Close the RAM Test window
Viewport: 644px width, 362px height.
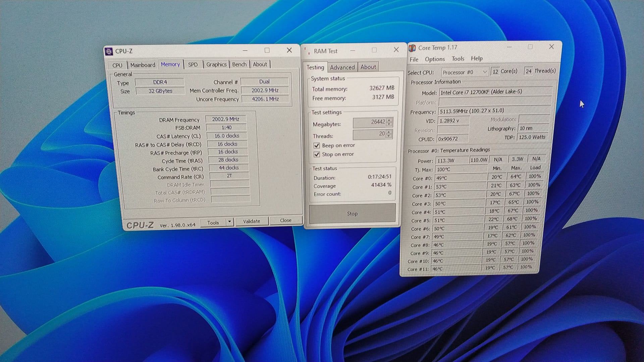[396, 50]
